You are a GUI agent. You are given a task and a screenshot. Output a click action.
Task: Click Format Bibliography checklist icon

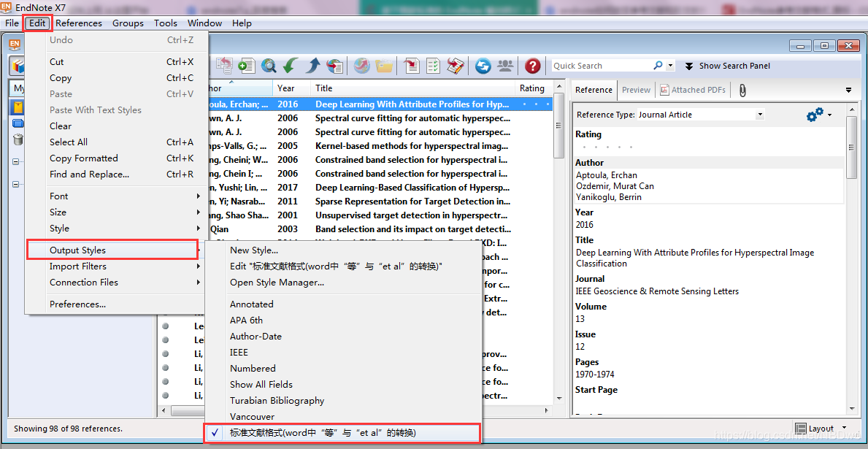coord(434,66)
